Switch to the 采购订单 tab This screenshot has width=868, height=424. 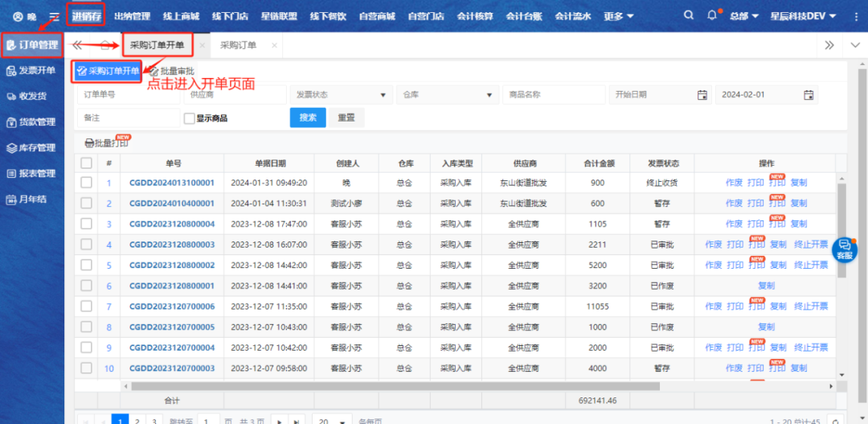tap(238, 46)
